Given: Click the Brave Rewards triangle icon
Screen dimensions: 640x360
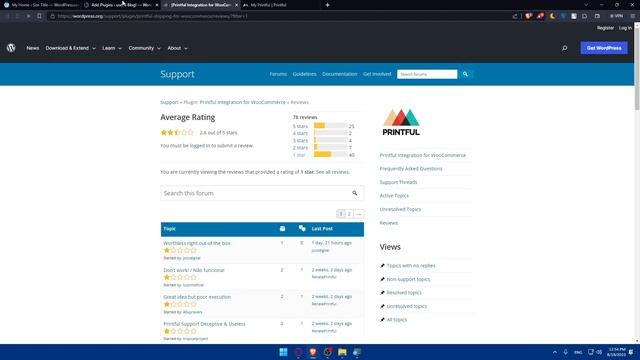Looking at the screenshot, I should 540,16.
